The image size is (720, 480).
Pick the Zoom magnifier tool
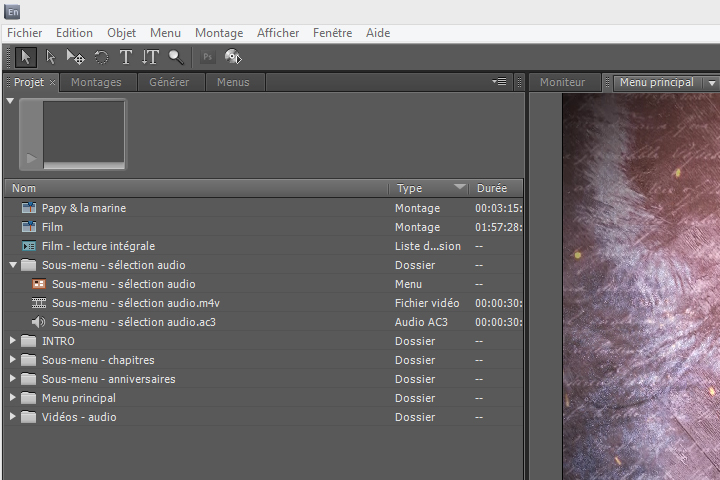pos(176,57)
